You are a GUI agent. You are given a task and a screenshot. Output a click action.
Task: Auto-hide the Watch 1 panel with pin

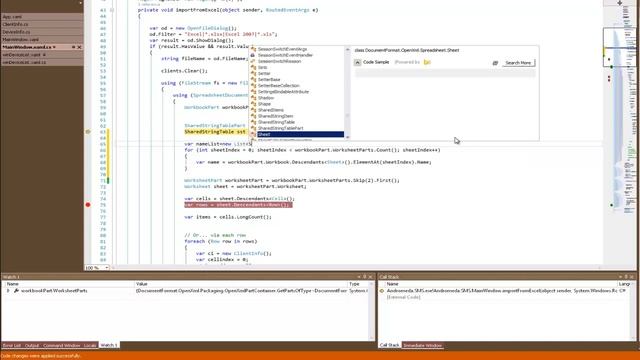(x=364, y=277)
